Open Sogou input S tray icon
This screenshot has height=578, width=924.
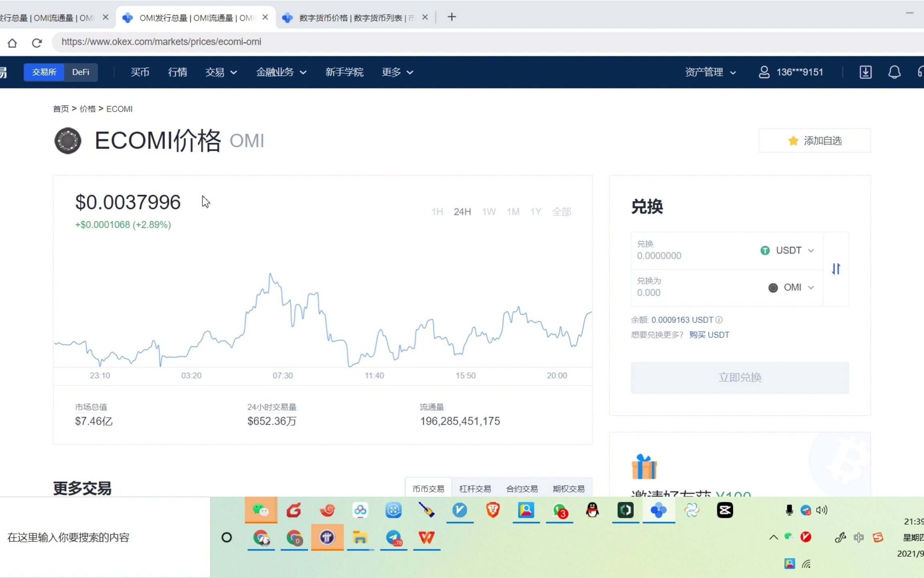coord(878,537)
